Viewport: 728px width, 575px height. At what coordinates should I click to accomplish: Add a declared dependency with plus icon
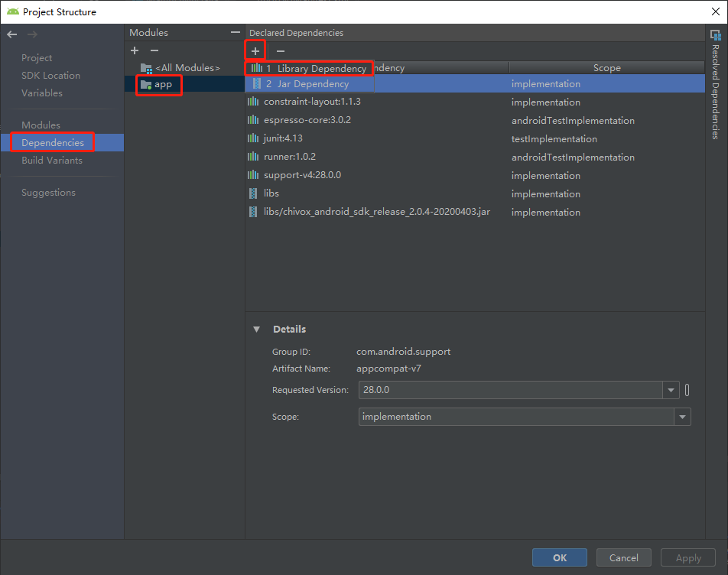pos(255,50)
